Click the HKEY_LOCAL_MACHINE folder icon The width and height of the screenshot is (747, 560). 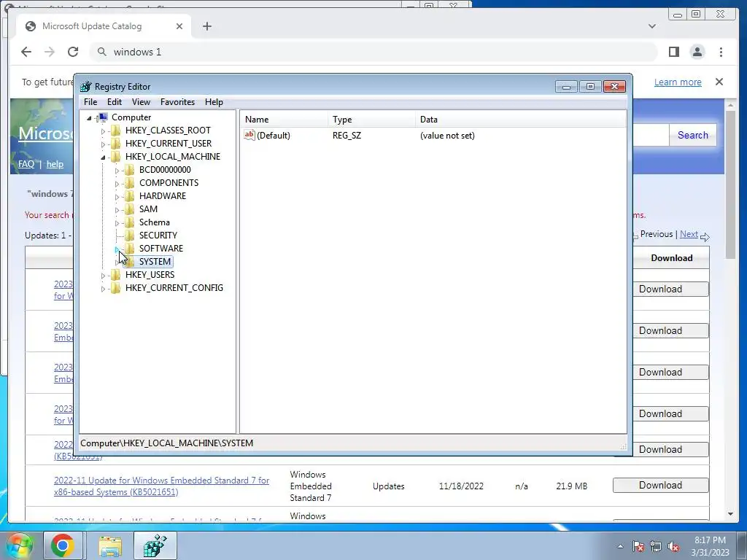[116, 157]
